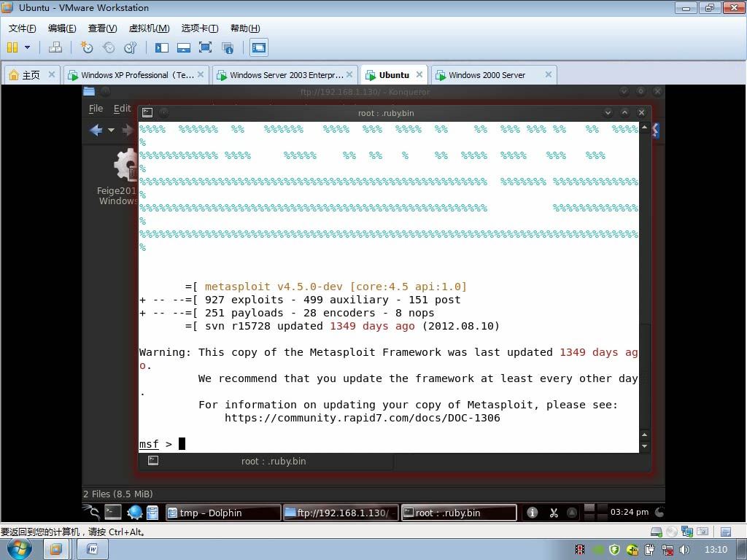Viewport: 747px width, 560px height.
Task: Enter full screen mode via the toolbar icon
Action: pos(205,47)
